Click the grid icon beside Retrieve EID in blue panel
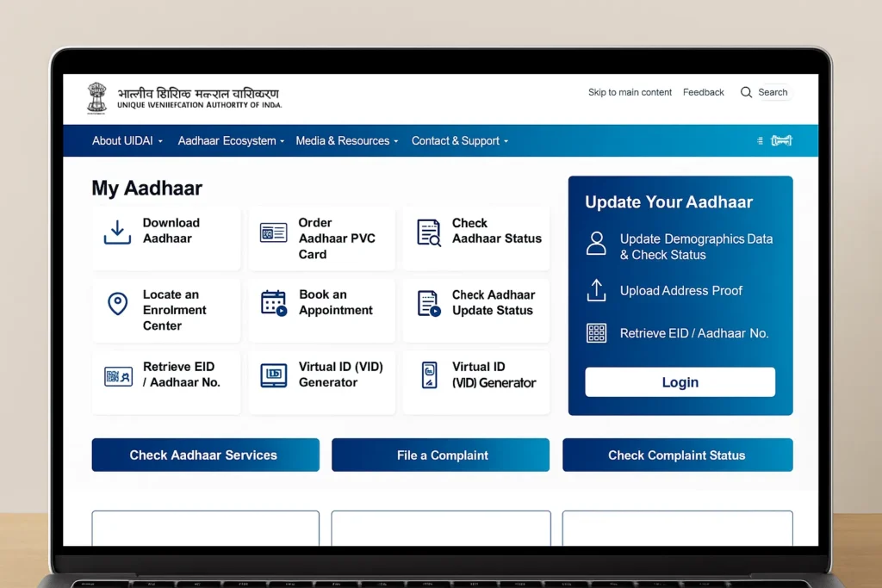Screen dimensions: 882x588 tap(596, 333)
